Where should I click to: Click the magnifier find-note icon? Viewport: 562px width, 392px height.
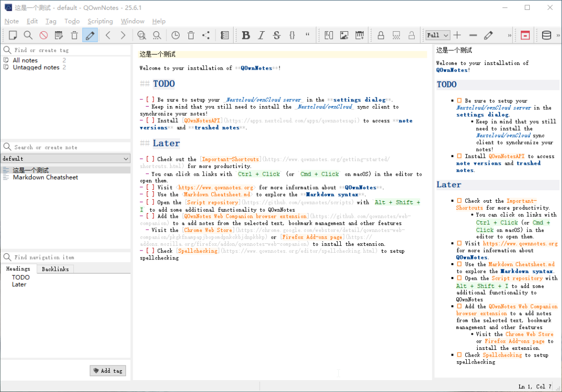pos(28,35)
